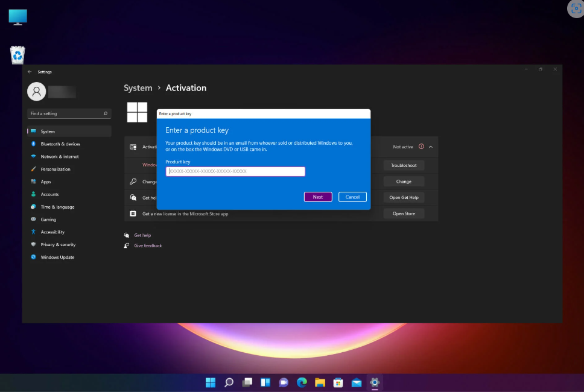Click the Change product key button

pos(404,182)
